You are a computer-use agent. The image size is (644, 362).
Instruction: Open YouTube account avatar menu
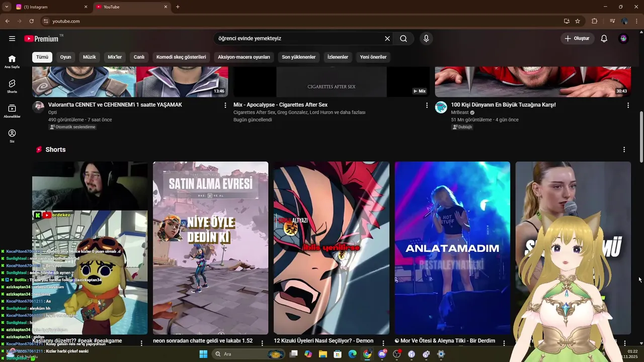(624, 39)
